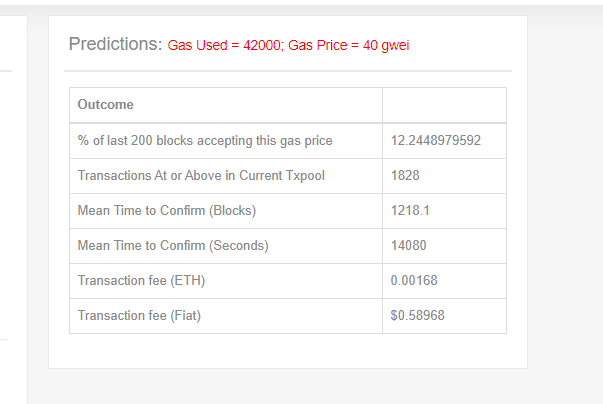Click the partially visible left side panel

pos(13,209)
